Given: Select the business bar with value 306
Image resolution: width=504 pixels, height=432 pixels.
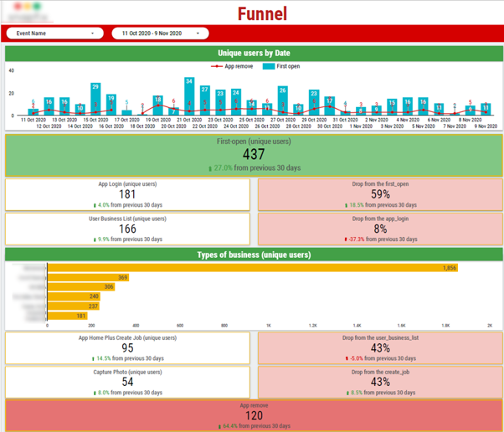Looking at the screenshot, I should tap(81, 286).
